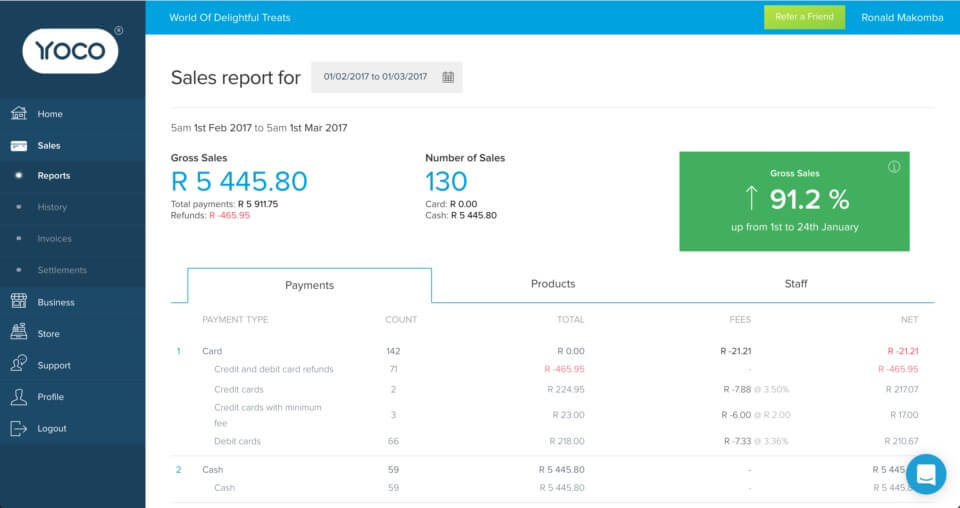Click Total payments R 5 911.75 text
The height and width of the screenshot is (508, 960).
pos(224,204)
